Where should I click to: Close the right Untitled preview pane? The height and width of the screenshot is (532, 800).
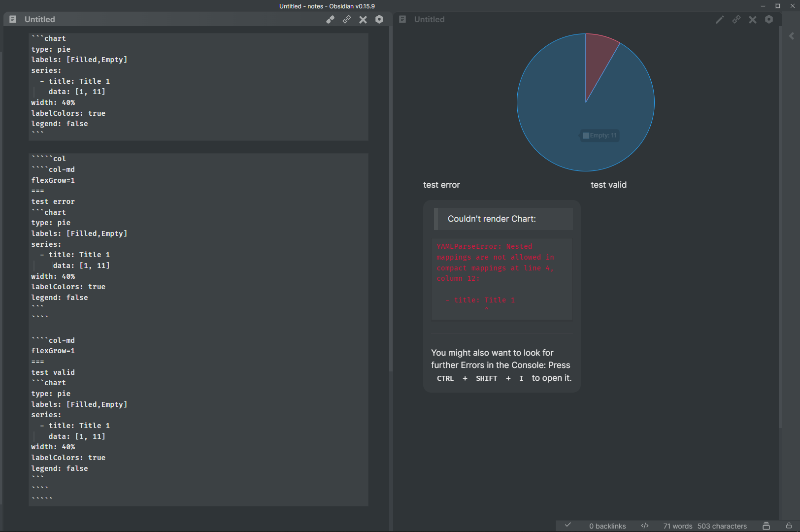pos(753,19)
